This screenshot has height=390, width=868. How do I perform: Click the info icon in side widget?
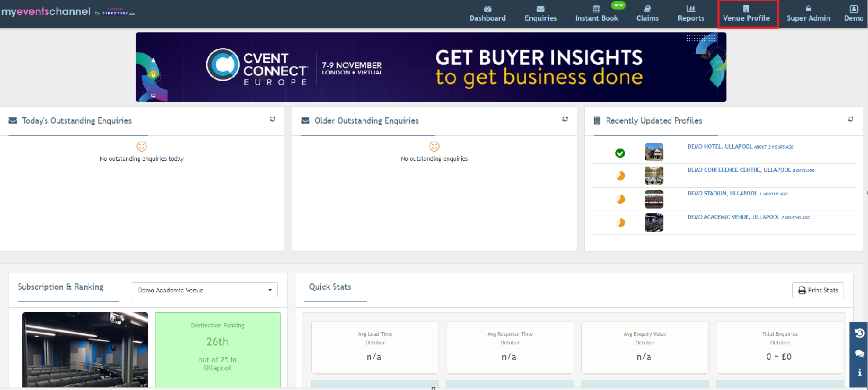point(860,372)
